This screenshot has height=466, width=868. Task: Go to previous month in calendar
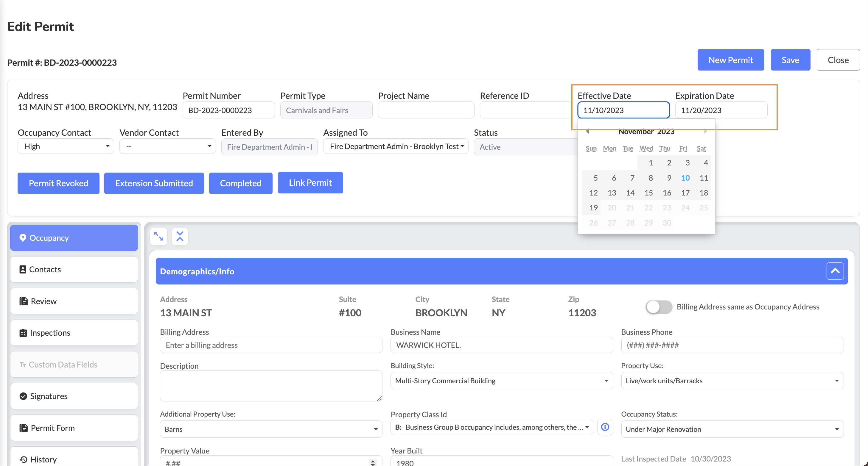(x=587, y=131)
